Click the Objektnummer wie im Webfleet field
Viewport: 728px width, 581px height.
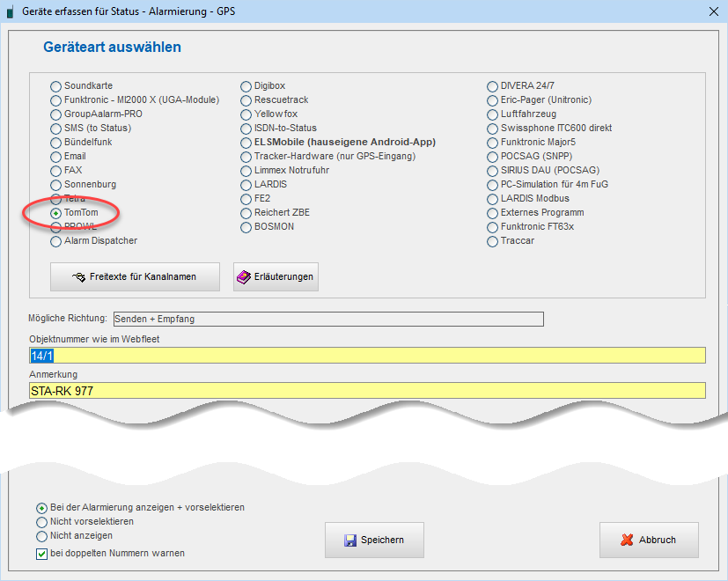point(367,356)
